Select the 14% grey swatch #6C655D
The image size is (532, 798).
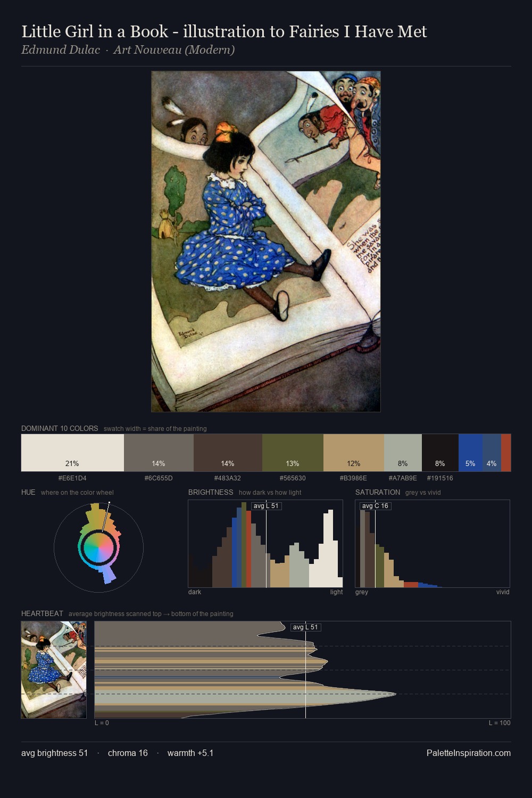[x=159, y=453]
